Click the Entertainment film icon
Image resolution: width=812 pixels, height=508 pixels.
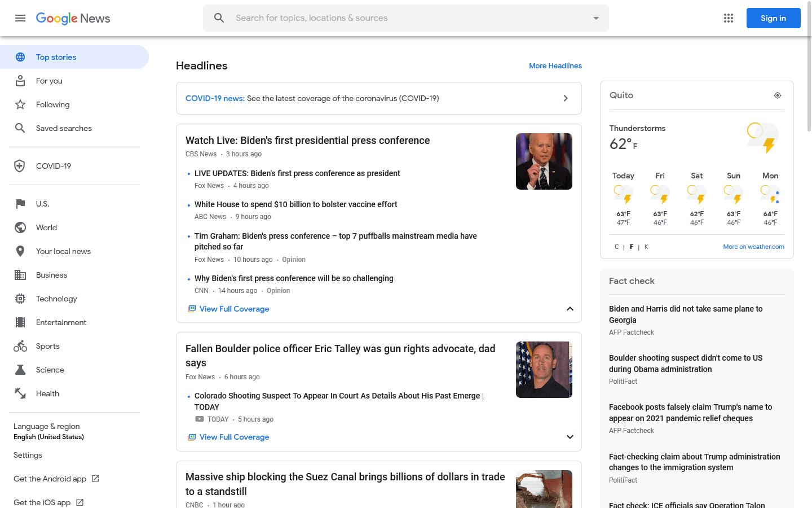click(20, 322)
